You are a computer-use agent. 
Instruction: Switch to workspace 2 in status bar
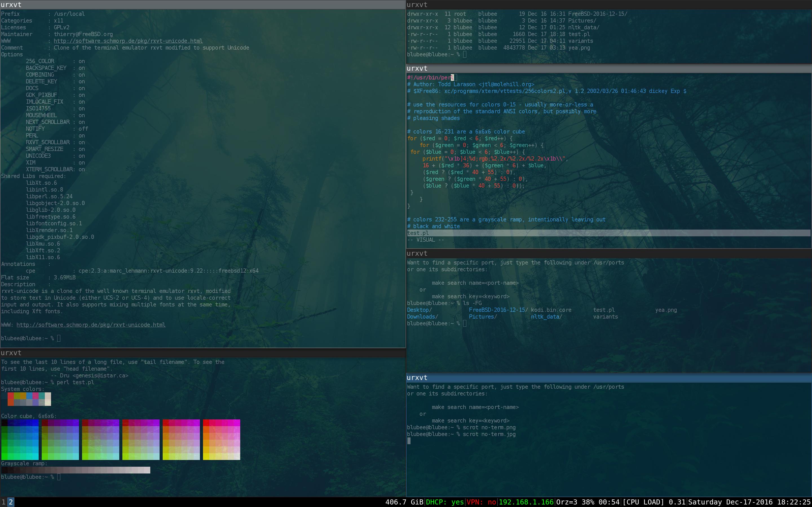click(11, 502)
